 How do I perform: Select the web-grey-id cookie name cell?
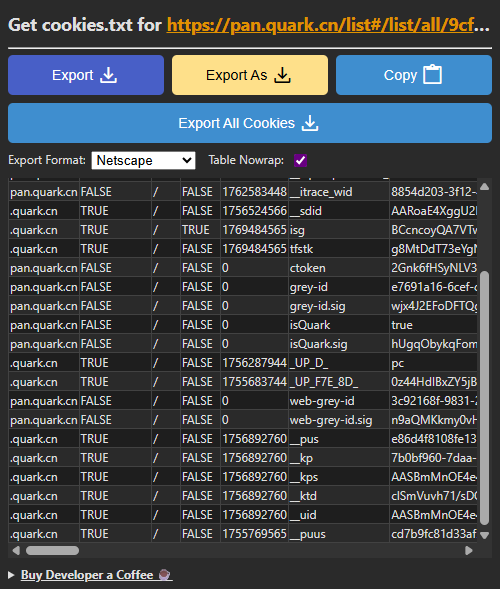coord(339,401)
